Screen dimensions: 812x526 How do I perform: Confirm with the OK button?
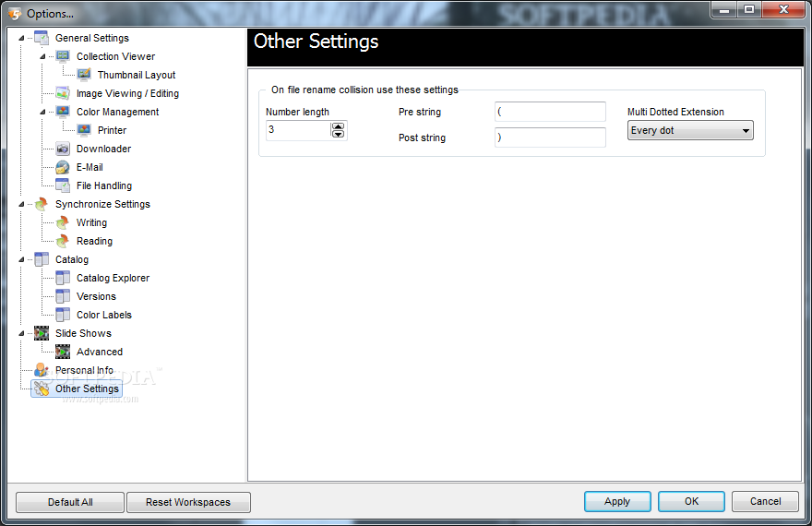point(691,501)
